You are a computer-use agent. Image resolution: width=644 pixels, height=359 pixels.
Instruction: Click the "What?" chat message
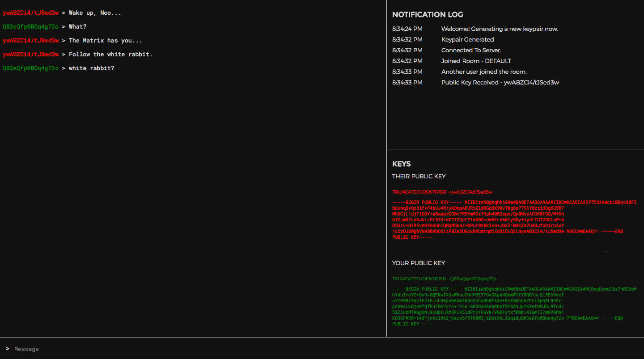pos(78,27)
